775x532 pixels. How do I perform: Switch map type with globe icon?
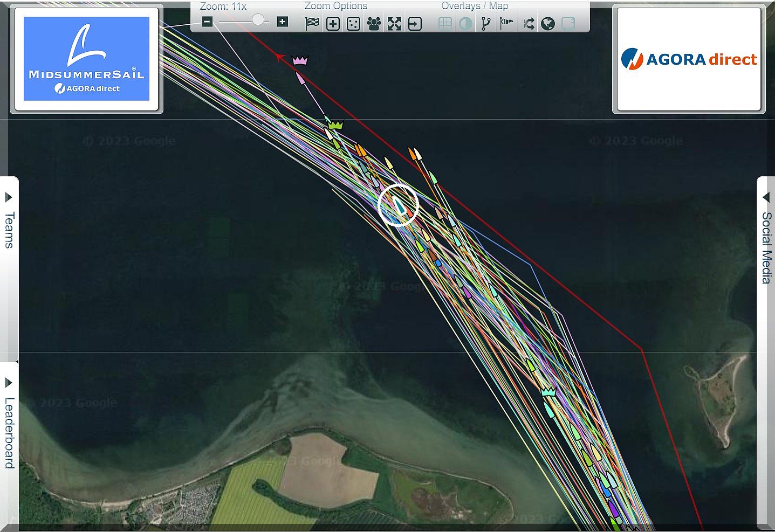(x=548, y=24)
